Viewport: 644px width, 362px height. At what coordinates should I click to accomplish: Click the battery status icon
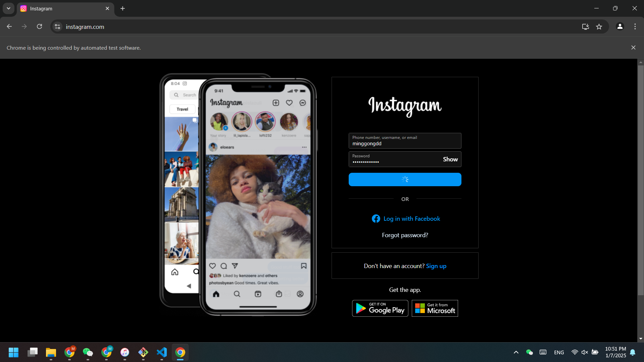(x=595, y=352)
